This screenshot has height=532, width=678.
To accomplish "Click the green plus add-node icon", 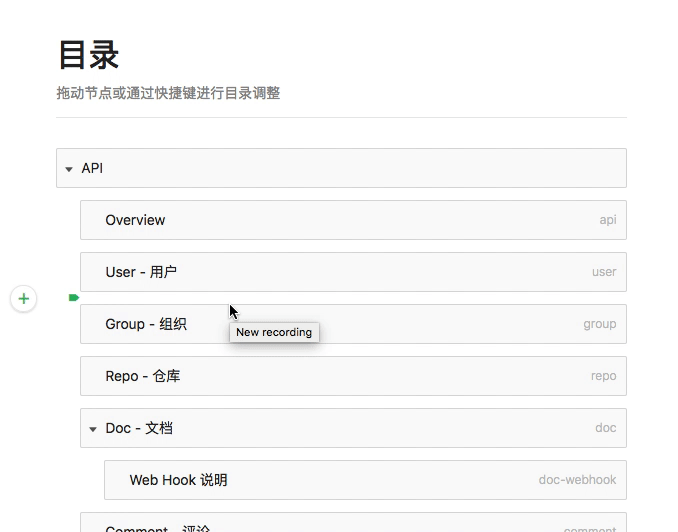I will (x=24, y=298).
